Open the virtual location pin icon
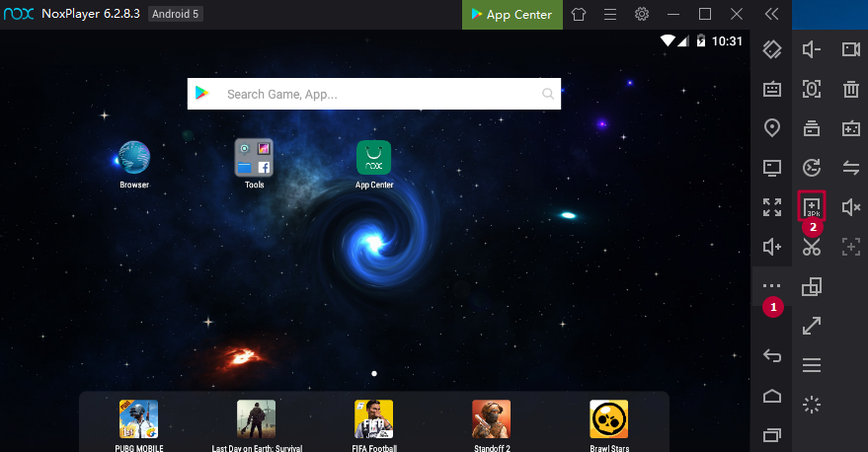868x452 pixels. [x=771, y=127]
